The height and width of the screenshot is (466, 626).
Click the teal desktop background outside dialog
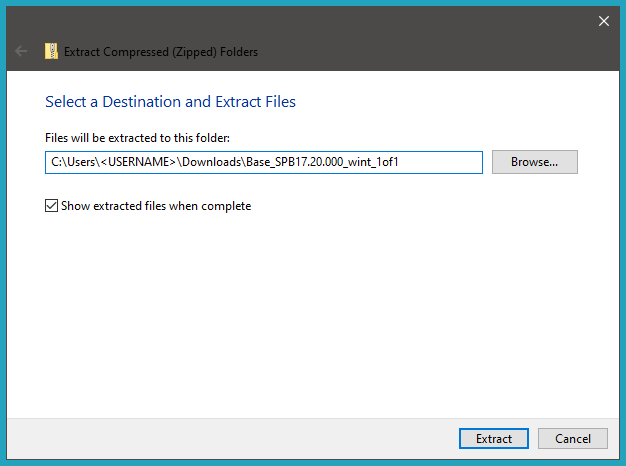point(3,250)
